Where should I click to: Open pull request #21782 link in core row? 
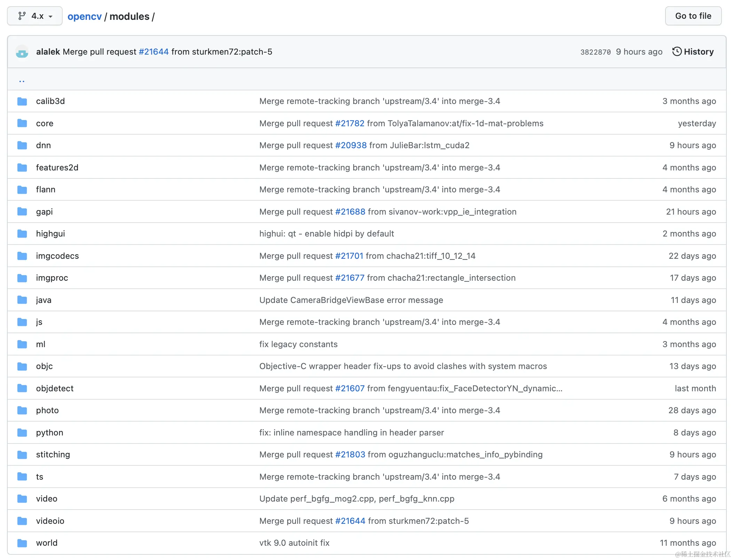[x=349, y=123]
